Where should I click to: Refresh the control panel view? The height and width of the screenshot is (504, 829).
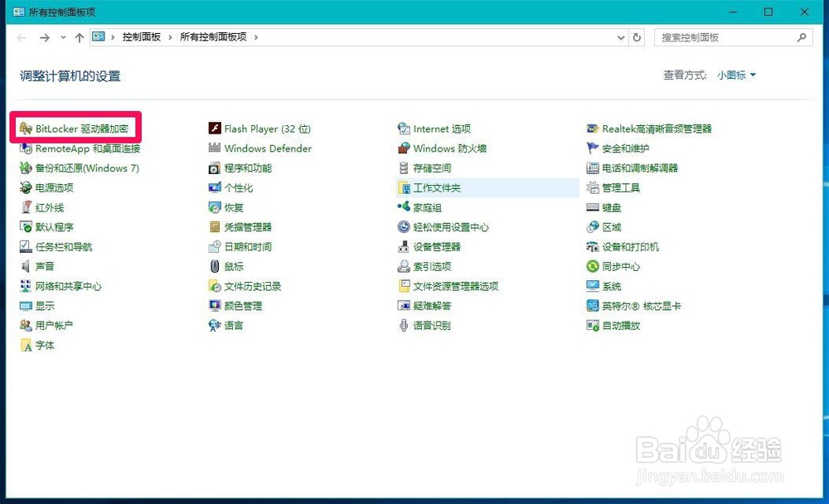(637, 37)
